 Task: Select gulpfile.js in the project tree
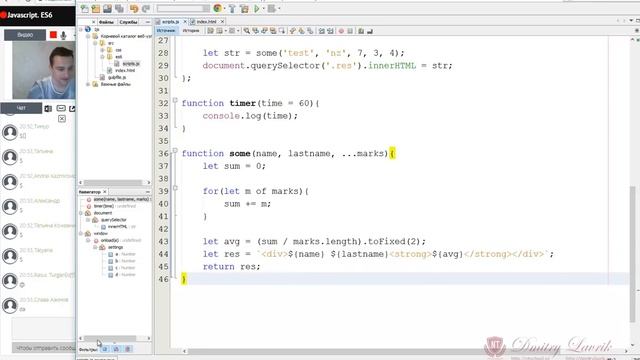pyautogui.click(x=117, y=78)
